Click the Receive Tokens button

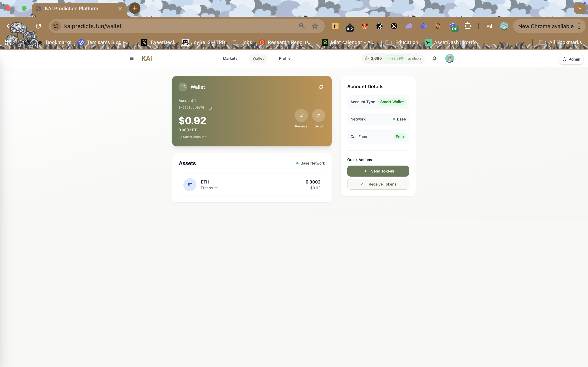click(x=378, y=184)
